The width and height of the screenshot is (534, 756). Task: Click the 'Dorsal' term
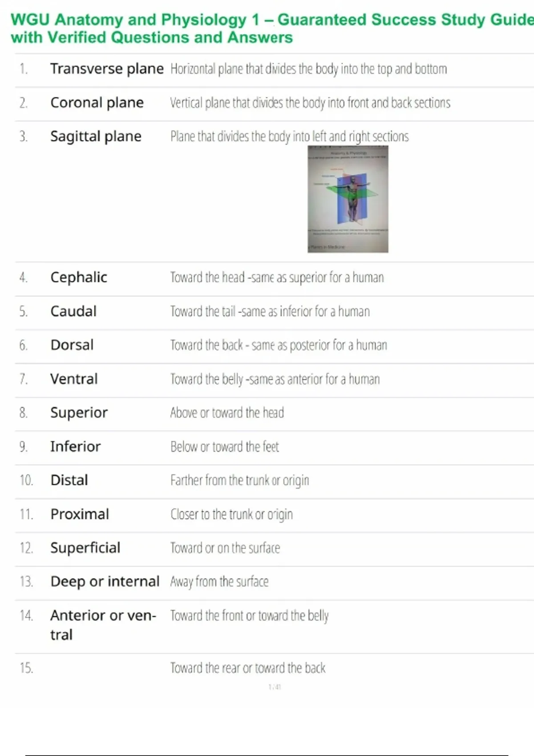pyautogui.click(x=72, y=345)
